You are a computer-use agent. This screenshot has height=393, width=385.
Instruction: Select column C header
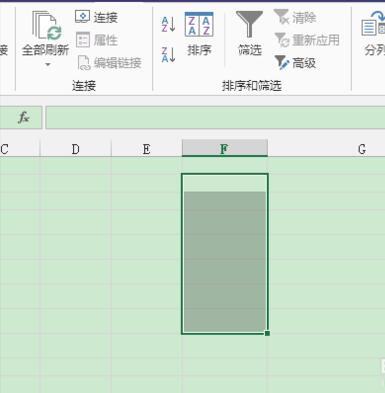(x=19, y=149)
